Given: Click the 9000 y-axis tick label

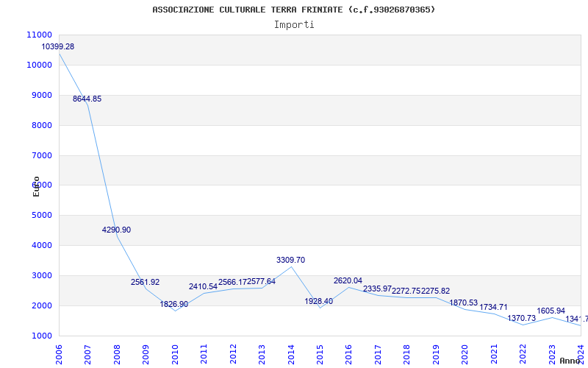Looking at the screenshot, I should (x=41, y=95).
